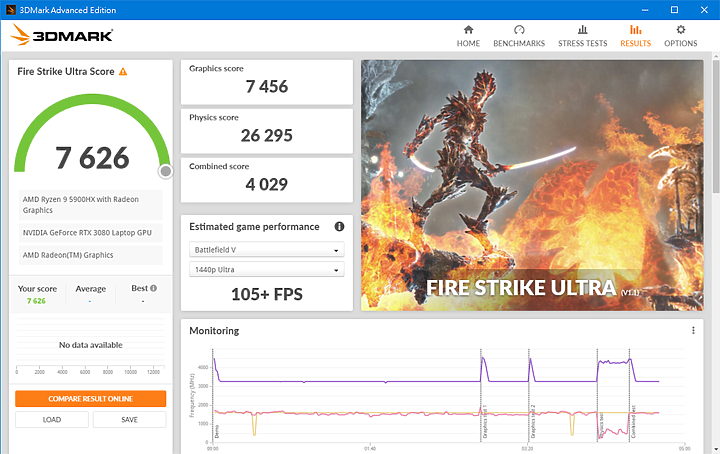
Task: Open the Options tab
Action: click(x=681, y=36)
